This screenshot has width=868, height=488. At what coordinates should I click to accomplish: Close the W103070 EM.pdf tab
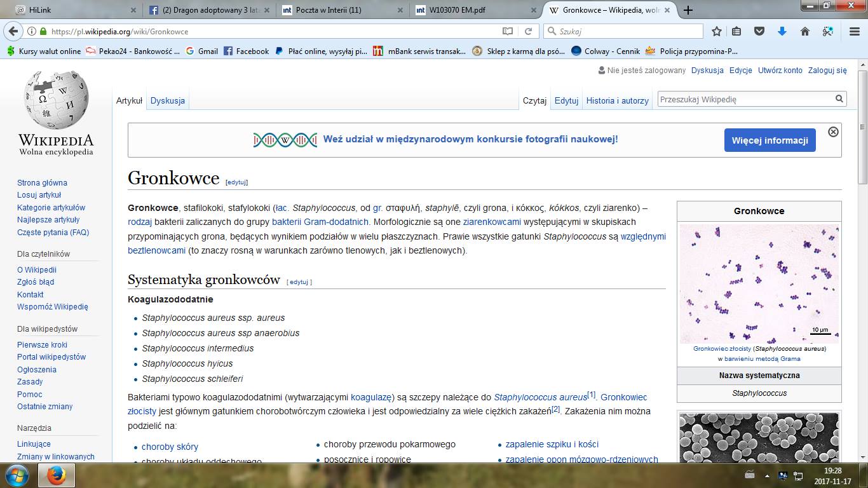(x=532, y=10)
